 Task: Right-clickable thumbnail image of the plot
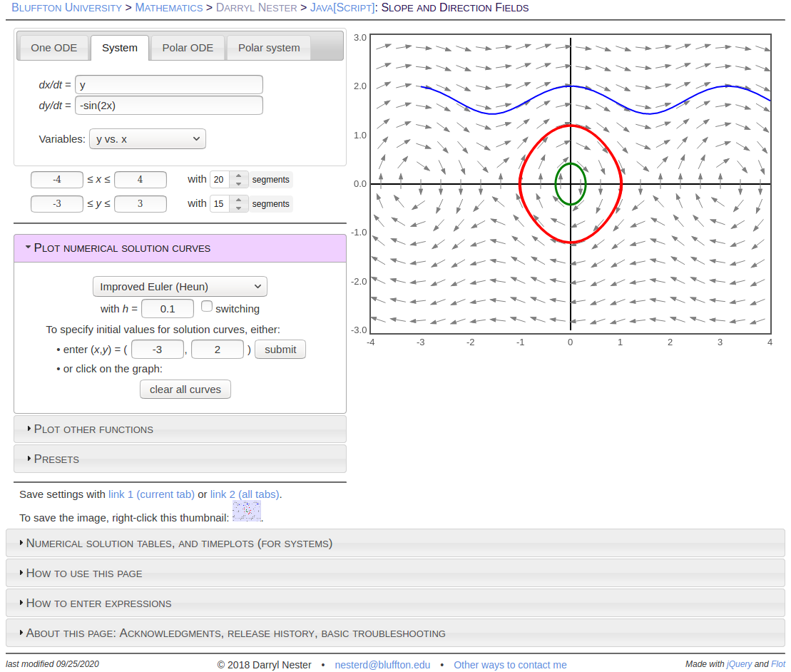click(247, 511)
